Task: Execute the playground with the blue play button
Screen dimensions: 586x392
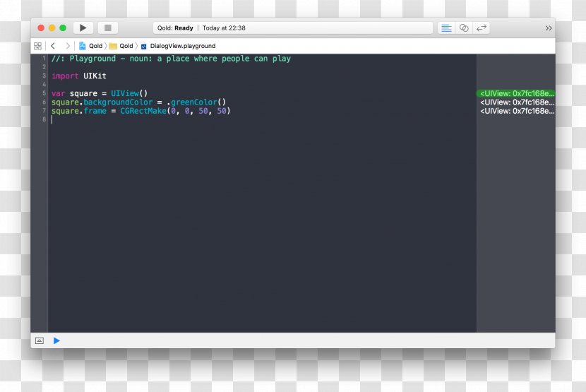Action: [x=56, y=340]
